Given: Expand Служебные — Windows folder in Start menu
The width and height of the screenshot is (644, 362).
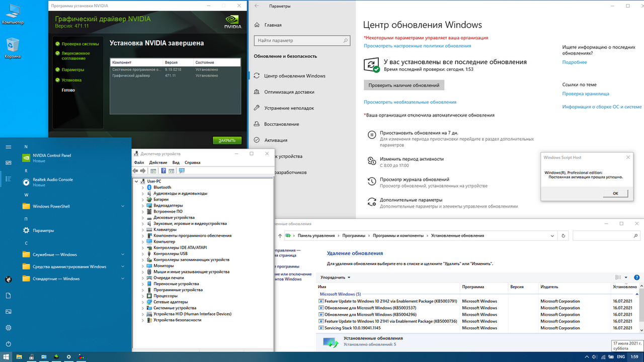Looking at the screenshot, I should click(74, 254).
